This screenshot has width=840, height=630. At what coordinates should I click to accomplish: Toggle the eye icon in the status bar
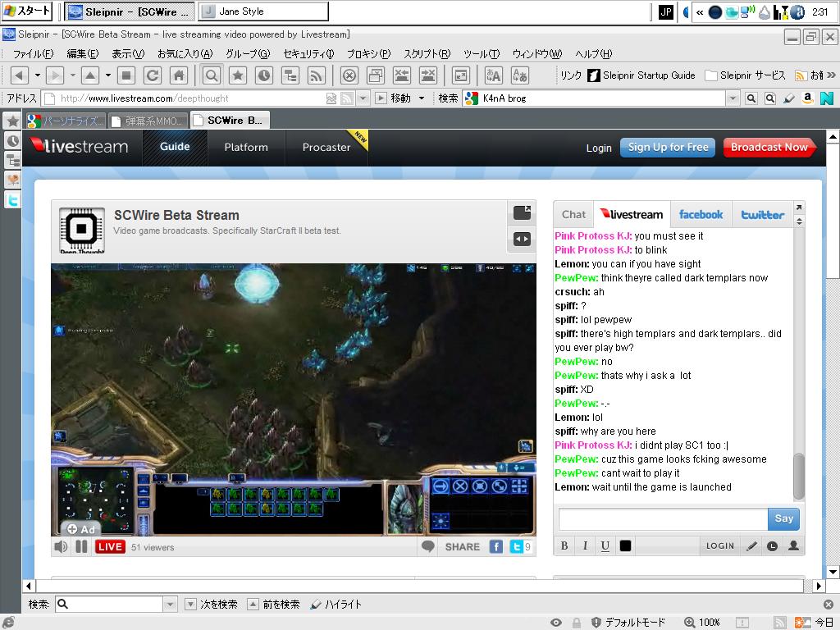556,623
